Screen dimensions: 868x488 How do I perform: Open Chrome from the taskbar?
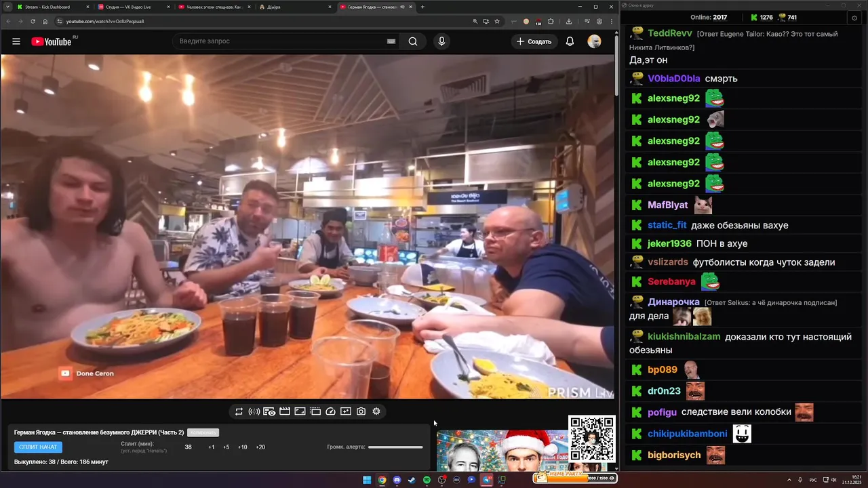click(382, 480)
